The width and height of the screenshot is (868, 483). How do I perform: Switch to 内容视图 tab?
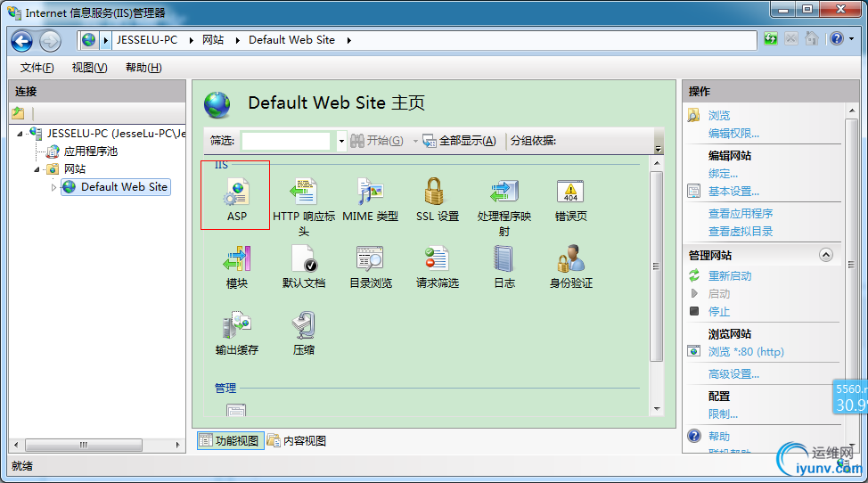[298, 440]
